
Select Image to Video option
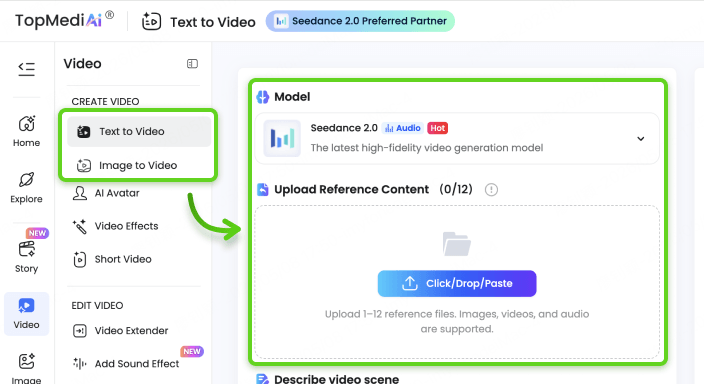(139, 165)
